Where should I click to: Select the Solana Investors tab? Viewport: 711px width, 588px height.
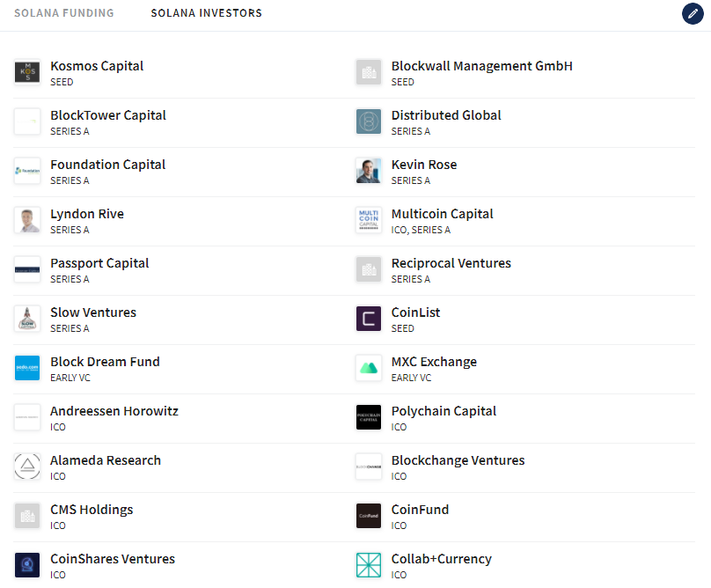pyautogui.click(x=206, y=13)
